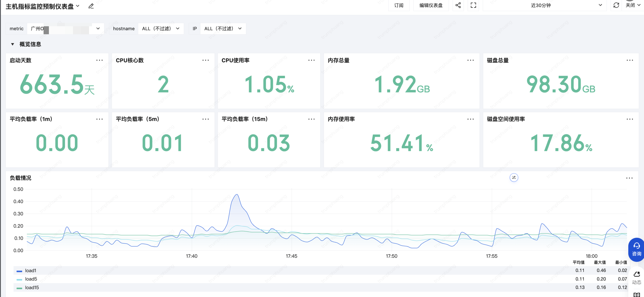
Task: Click the 17:45 axis label on chart
Action: 292,256
